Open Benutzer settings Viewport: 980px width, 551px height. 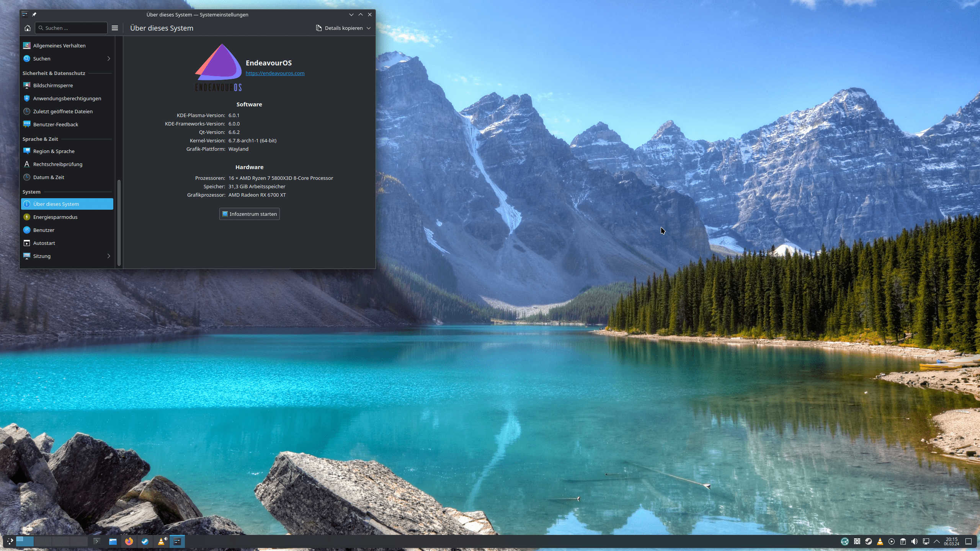click(x=67, y=230)
